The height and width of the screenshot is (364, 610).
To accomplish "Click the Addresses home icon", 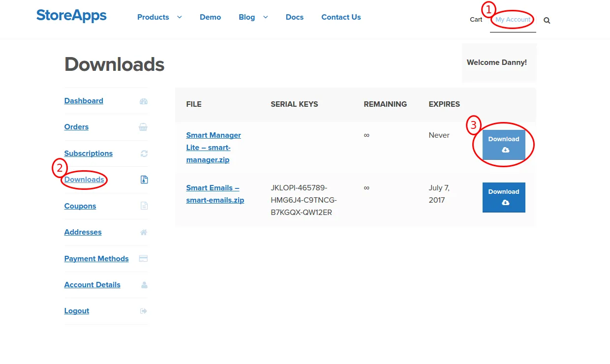I will (x=144, y=232).
